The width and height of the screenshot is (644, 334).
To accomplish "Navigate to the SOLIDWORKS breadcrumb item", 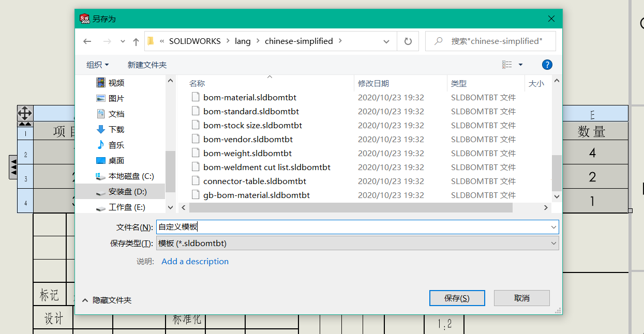I will (x=194, y=41).
